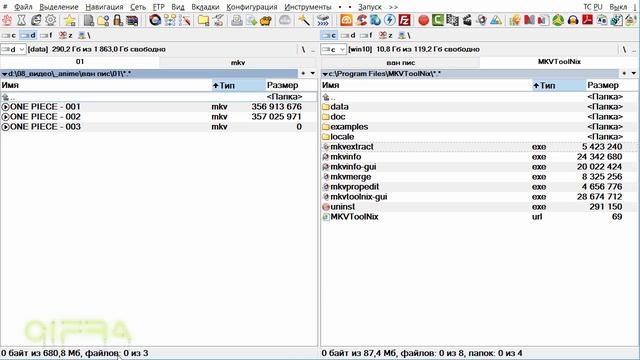The image size is (640, 360).
Task: Open left panel favorites asterisk button
Action: click(303, 73)
